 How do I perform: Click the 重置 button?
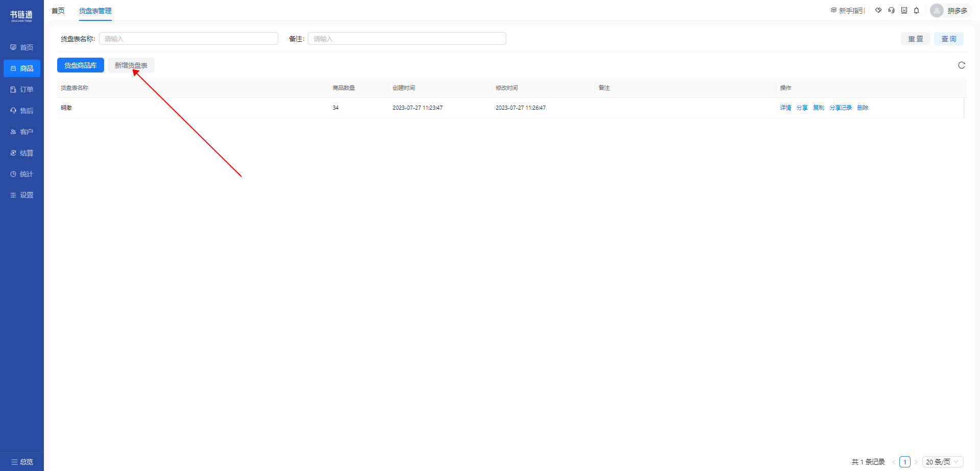(916, 39)
